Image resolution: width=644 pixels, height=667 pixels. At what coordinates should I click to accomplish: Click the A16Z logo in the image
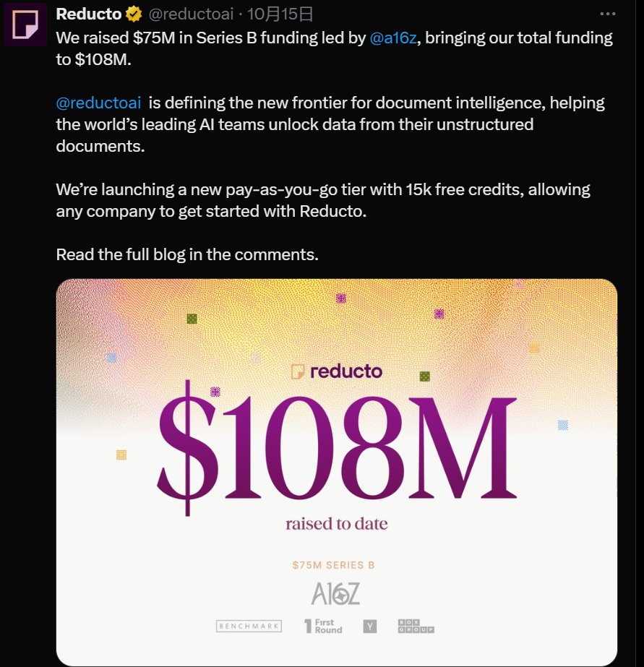point(335,593)
